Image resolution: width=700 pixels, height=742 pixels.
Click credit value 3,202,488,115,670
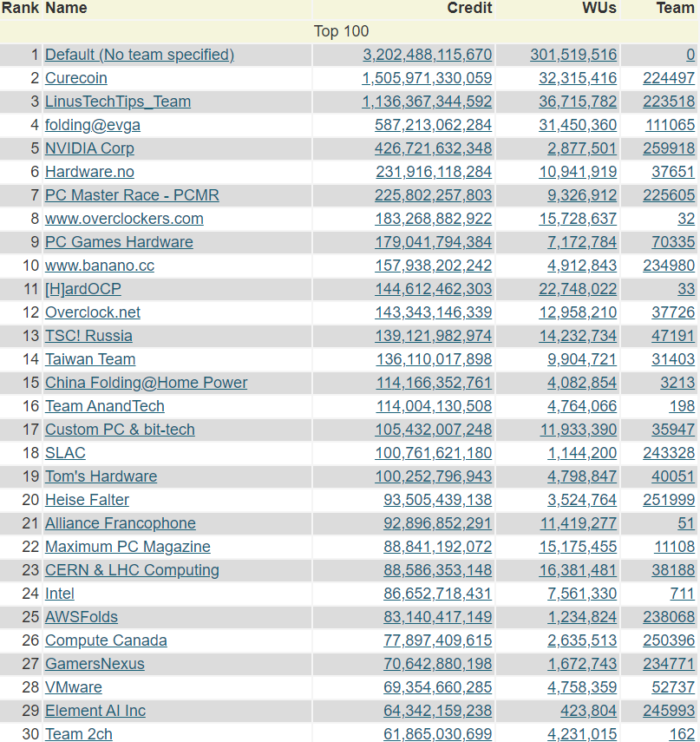click(428, 55)
